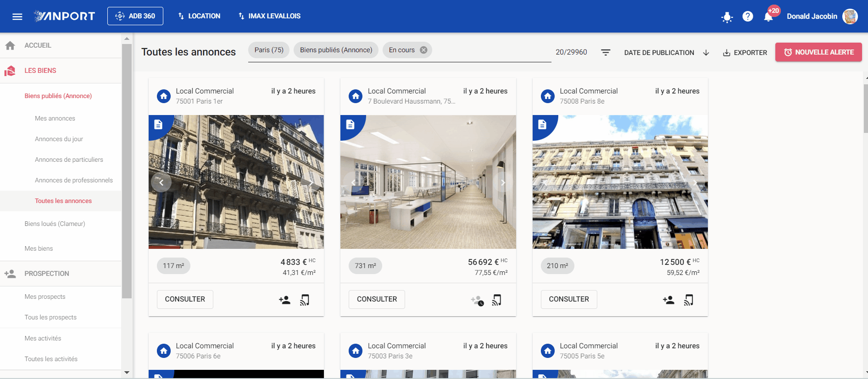Click CONSULTER on 75001 Paris 1er card

click(185, 299)
